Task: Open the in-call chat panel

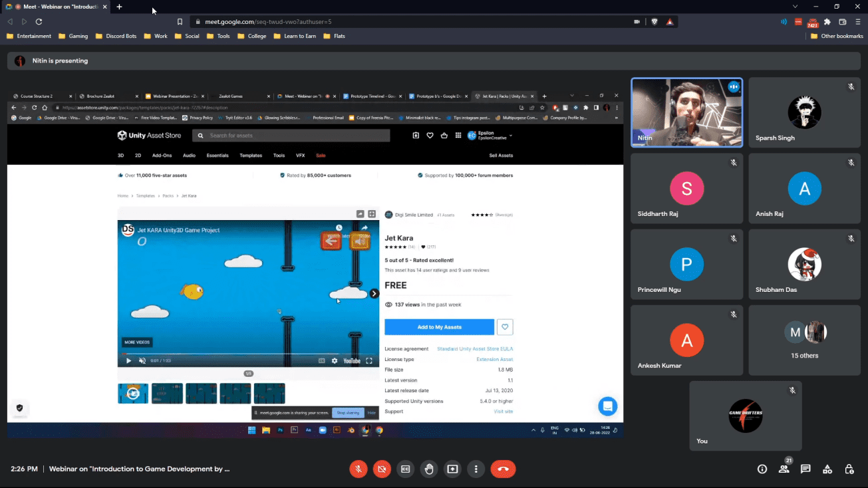Action: click(805, 469)
